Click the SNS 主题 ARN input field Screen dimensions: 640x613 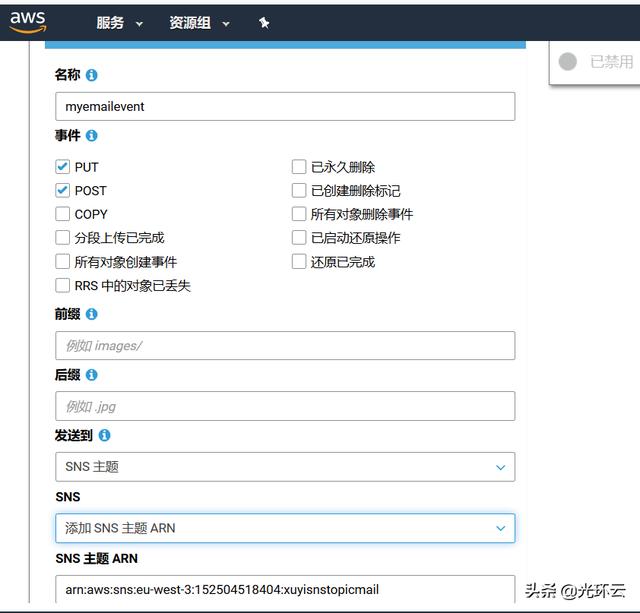tap(285, 589)
